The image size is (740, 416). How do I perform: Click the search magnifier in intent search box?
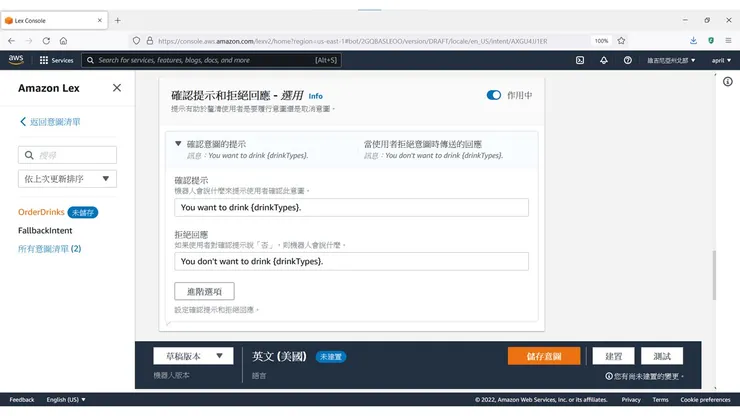[x=29, y=155]
